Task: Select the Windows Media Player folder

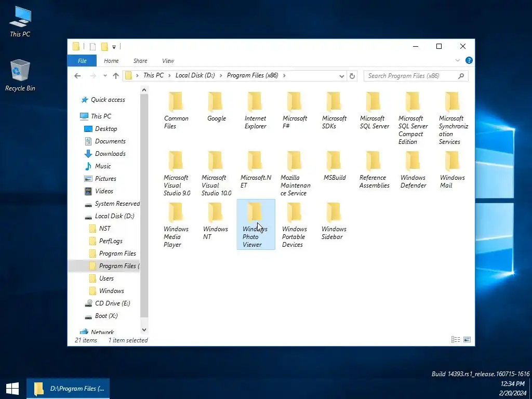Action: pyautogui.click(x=176, y=224)
